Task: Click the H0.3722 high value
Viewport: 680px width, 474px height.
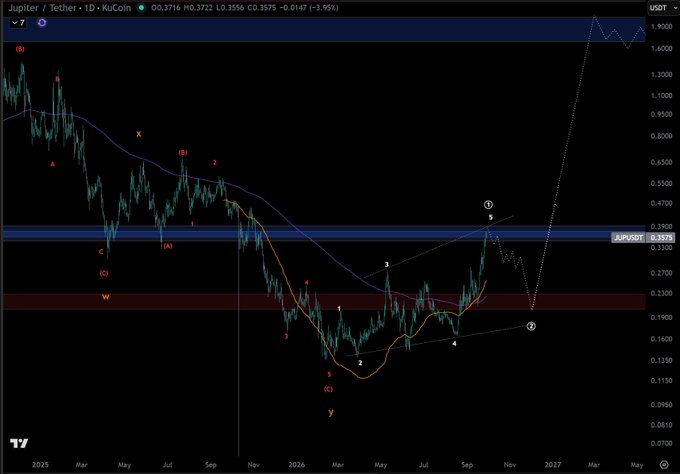Action: (198, 8)
